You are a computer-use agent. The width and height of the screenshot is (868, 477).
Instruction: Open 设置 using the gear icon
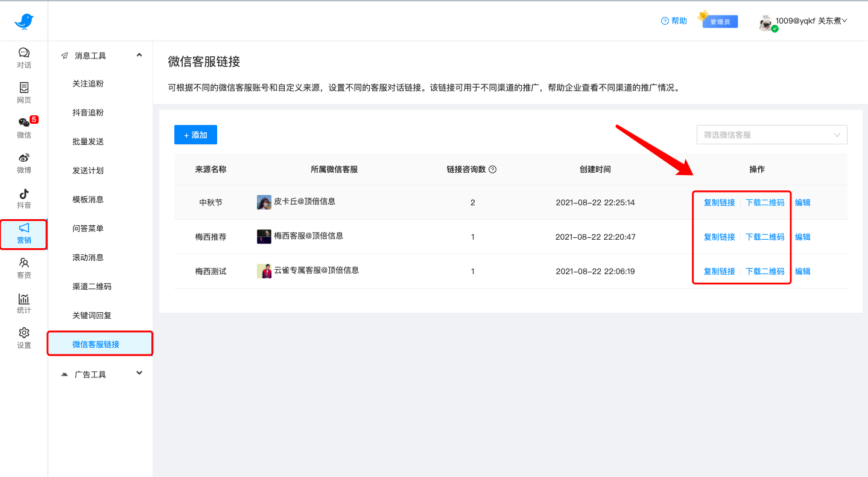[24, 337]
